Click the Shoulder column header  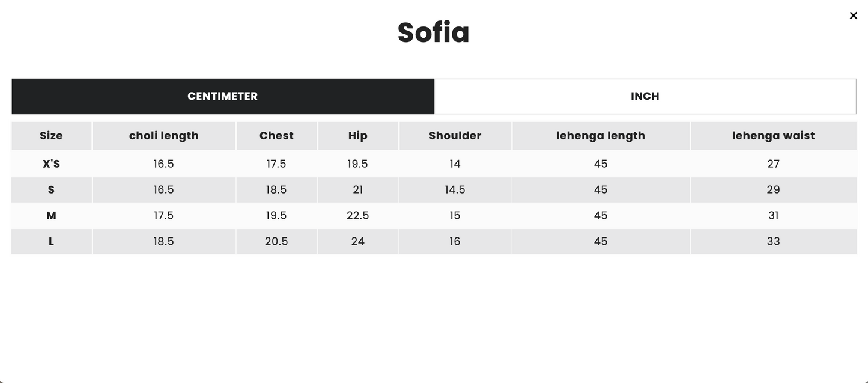(x=455, y=136)
